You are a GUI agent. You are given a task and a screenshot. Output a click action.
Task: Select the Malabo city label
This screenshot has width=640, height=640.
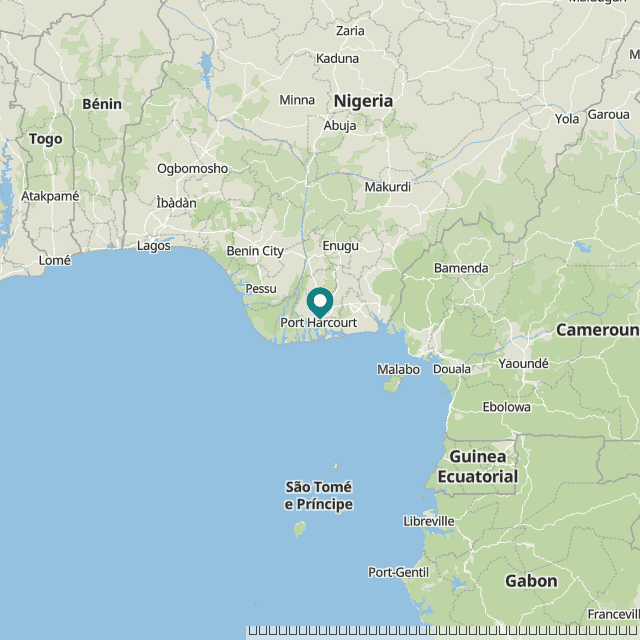[x=398, y=369]
